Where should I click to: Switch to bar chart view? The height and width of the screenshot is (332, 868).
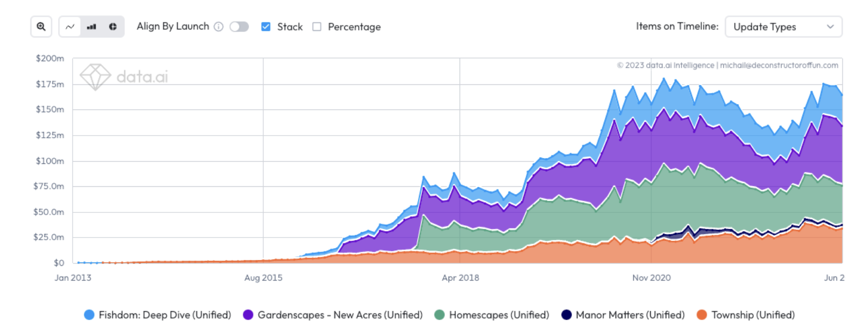click(x=92, y=27)
